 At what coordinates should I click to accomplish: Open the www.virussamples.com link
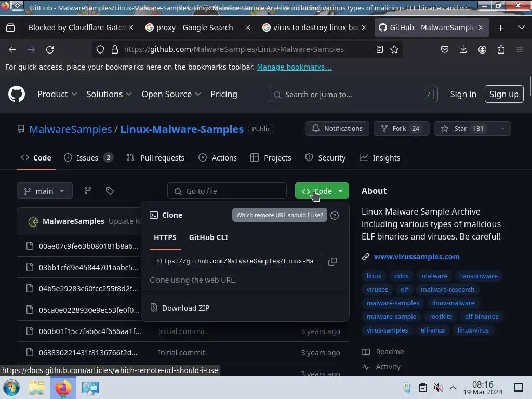point(417,257)
